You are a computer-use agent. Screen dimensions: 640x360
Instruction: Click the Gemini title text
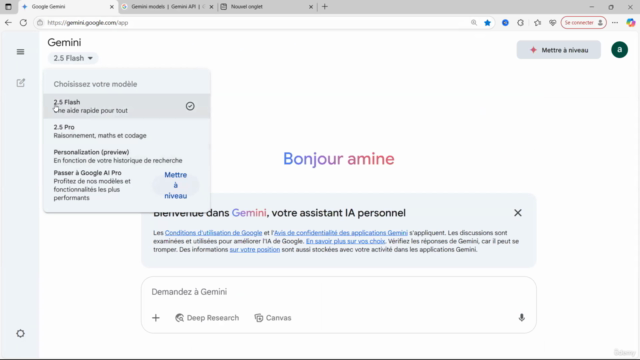[x=64, y=42]
